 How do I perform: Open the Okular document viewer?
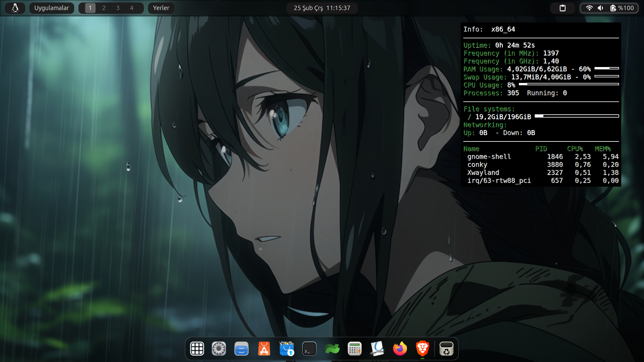click(377, 349)
